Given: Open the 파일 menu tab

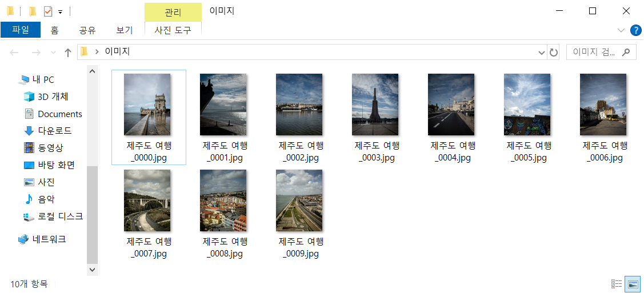Looking at the screenshot, I should 21,30.
